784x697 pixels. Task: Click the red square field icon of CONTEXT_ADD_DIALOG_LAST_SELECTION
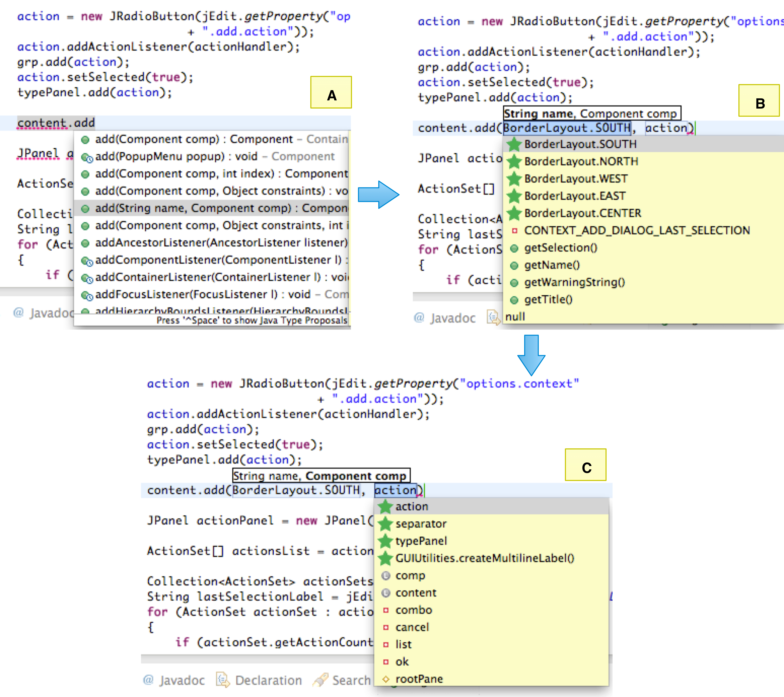pos(515,231)
